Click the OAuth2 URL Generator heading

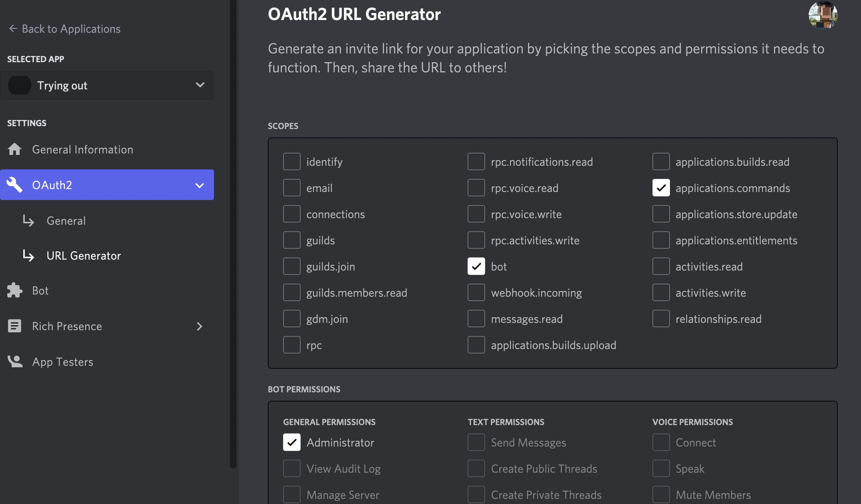coord(354,14)
